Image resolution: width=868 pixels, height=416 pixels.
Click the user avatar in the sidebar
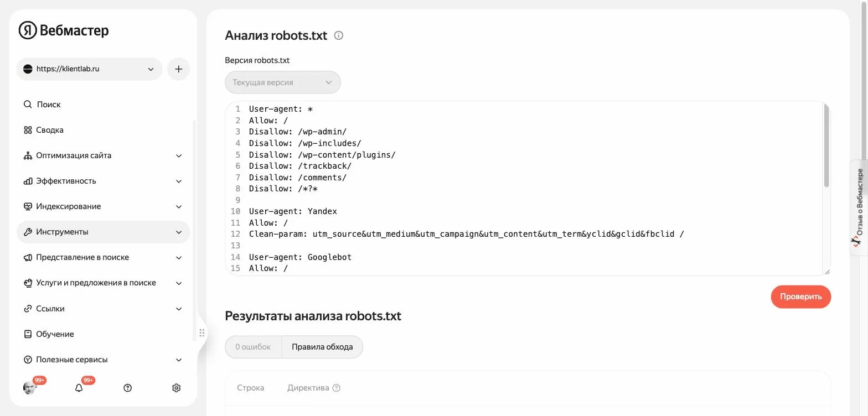tap(30, 388)
